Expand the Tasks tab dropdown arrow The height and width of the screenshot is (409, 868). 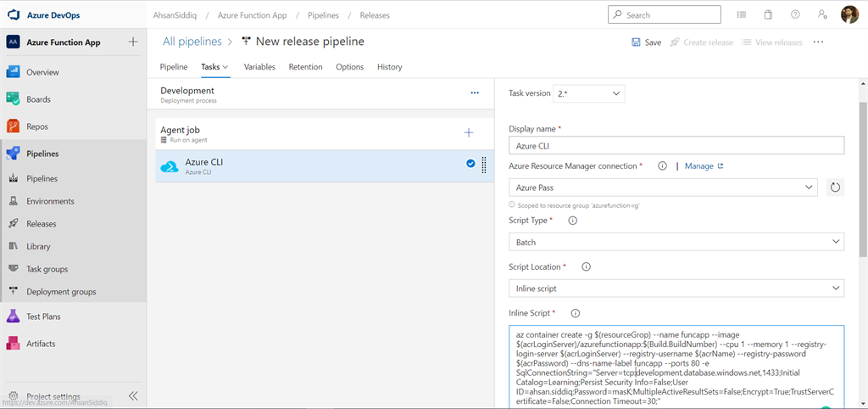click(x=225, y=67)
